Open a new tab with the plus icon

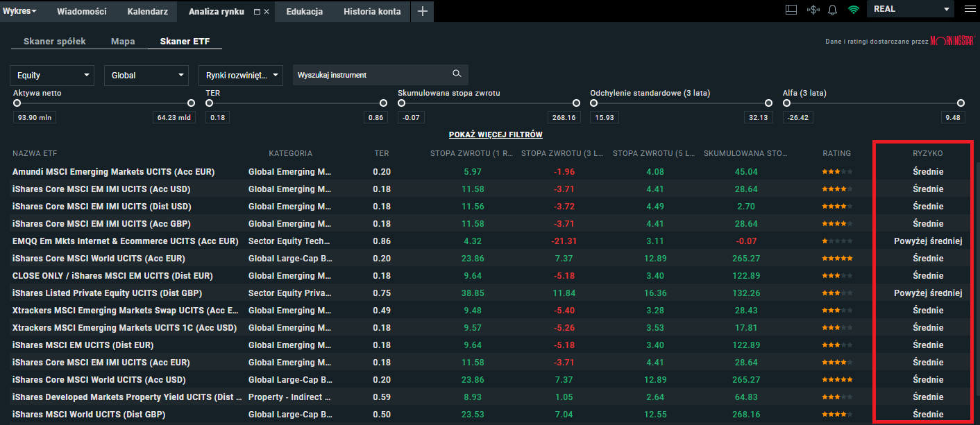pos(422,11)
